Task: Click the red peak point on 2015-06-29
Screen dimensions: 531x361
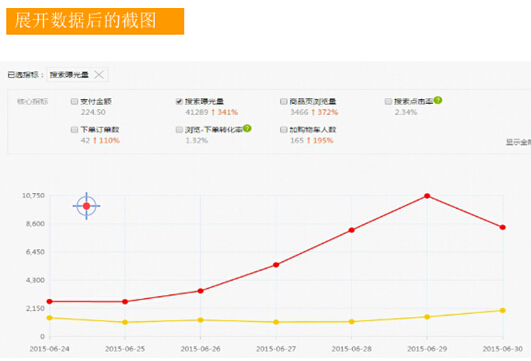Action: pos(427,196)
